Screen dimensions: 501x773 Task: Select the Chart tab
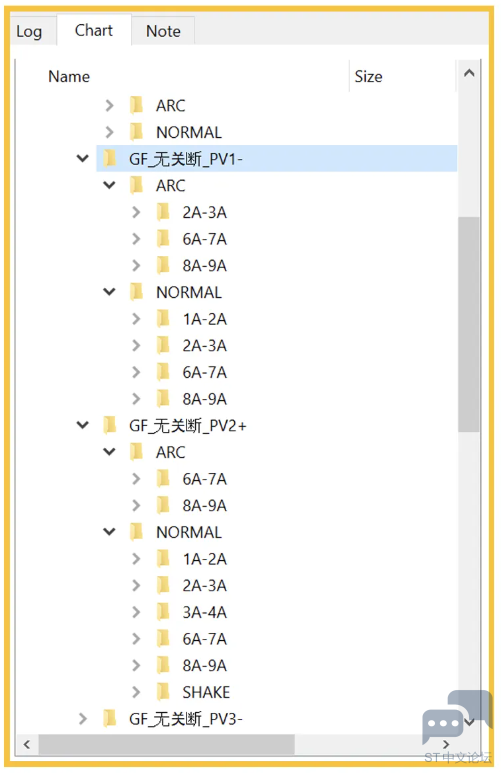tap(94, 31)
